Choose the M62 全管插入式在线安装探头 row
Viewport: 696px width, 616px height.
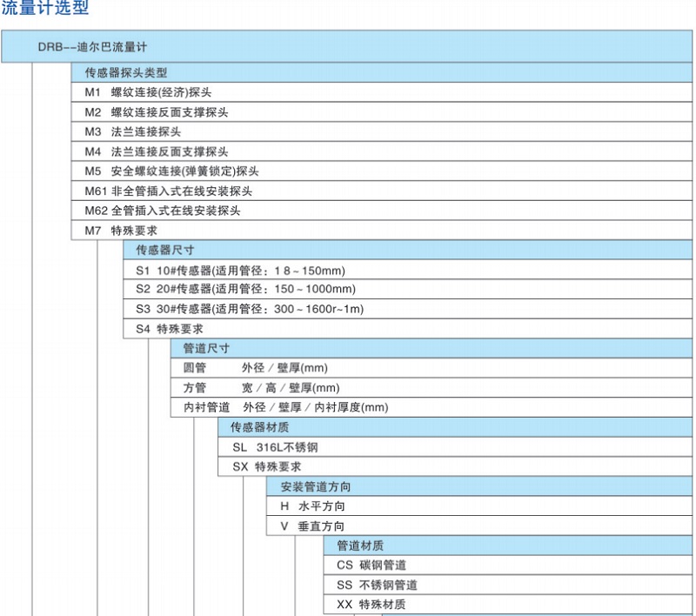pos(163,211)
